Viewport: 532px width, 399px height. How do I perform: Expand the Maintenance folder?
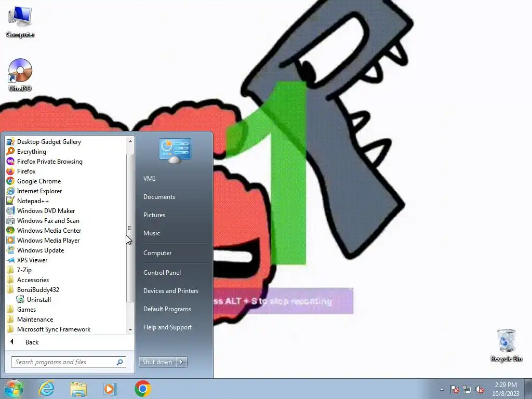pyautogui.click(x=30, y=320)
